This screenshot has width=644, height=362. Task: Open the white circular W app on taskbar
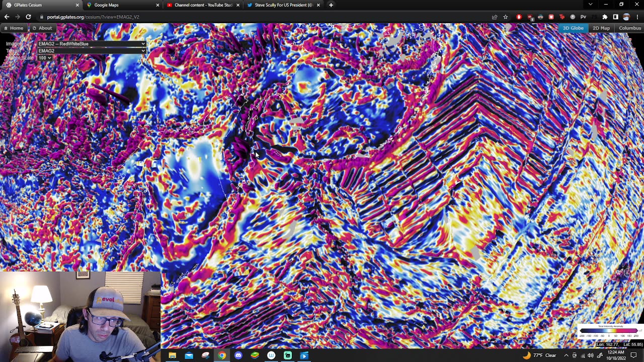271,355
